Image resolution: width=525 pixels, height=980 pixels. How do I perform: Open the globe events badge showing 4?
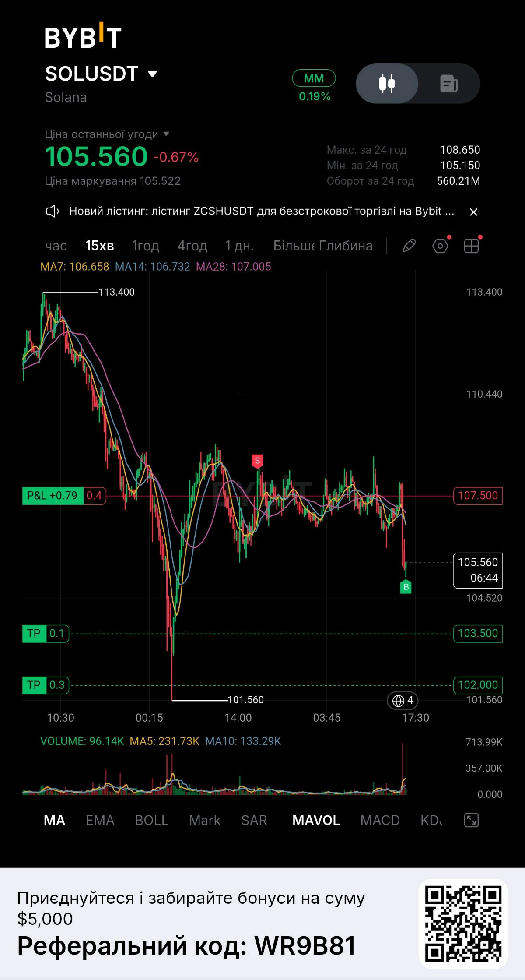point(402,701)
